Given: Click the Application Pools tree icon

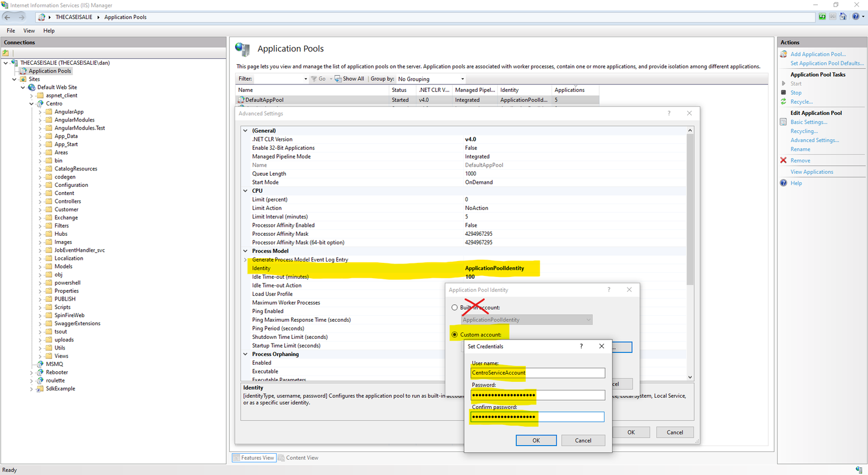Looking at the screenshot, I should (x=24, y=71).
